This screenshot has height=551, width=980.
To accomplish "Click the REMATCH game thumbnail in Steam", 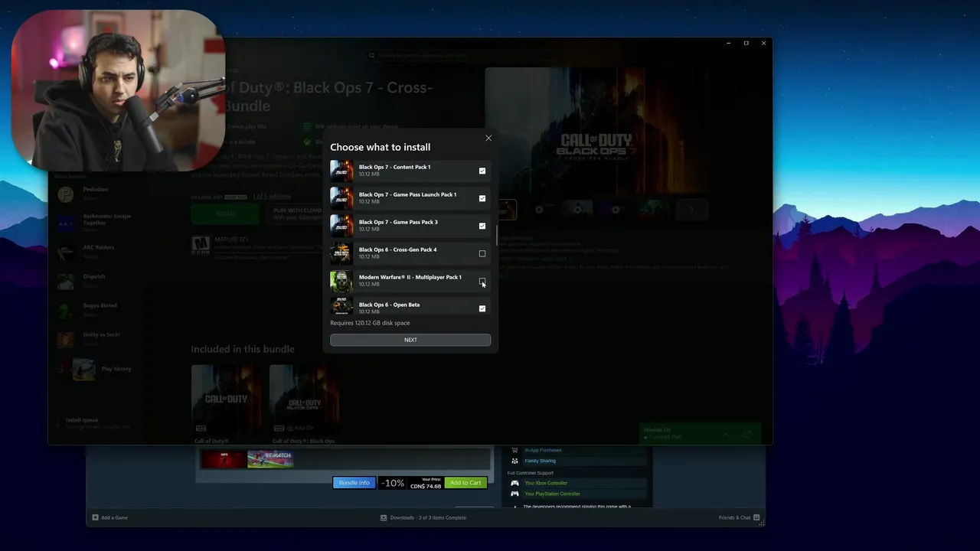I will click(270, 458).
